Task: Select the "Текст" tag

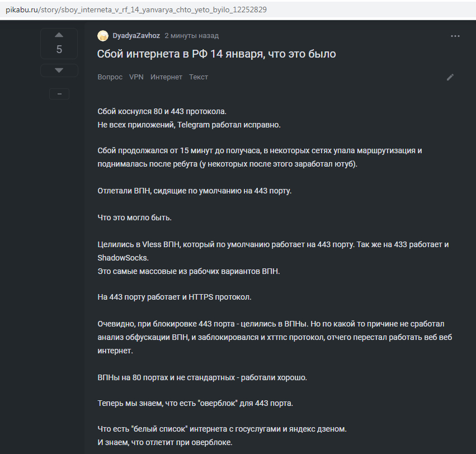Action: (x=199, y=77)
